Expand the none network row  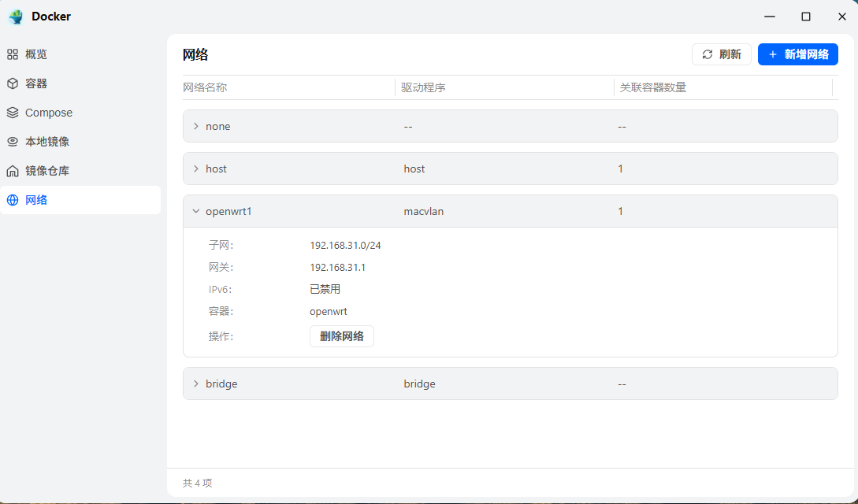(x=196, y=126)
